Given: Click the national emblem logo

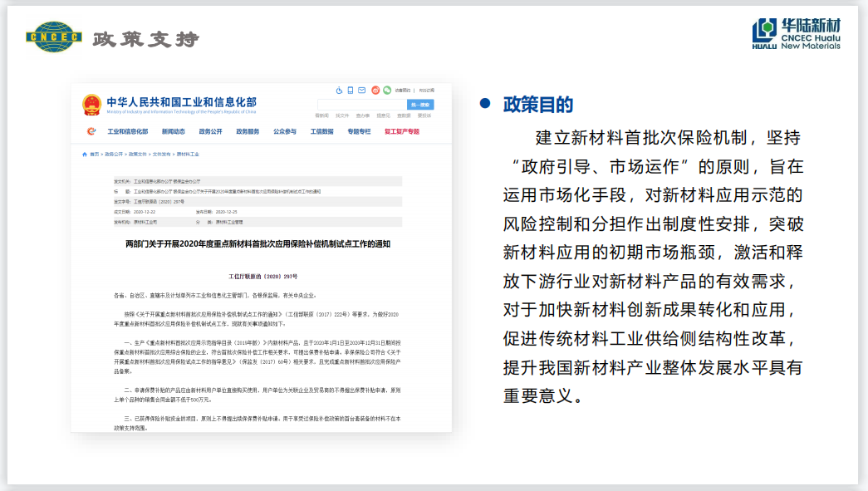Looking at the screenshot, I should (91, 106).
